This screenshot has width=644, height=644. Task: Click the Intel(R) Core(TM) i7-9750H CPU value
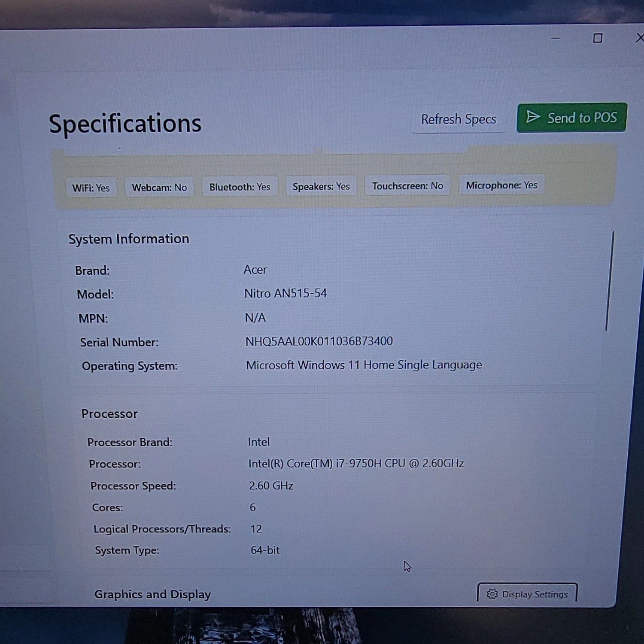(x=356, y=464)
